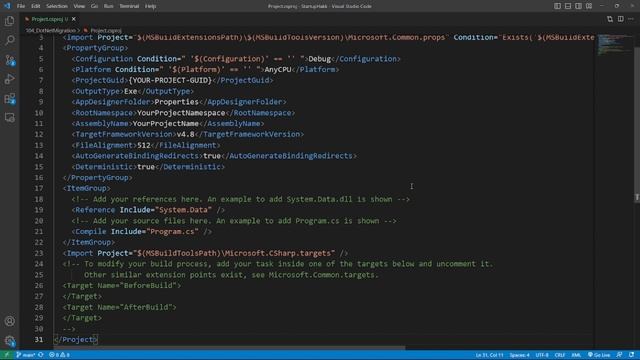Open the Terminal menu
This screenshot has height=360, width=640.
point(129,6)
